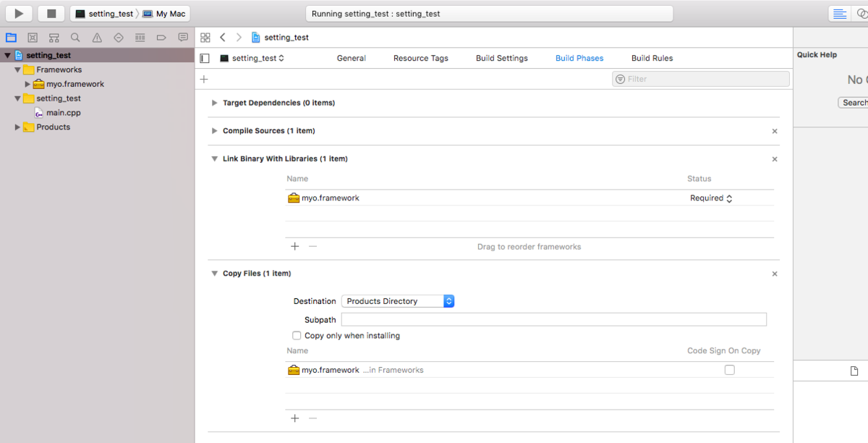
Task: Stop the running setting_test scheme
Action: pos(51,13)
